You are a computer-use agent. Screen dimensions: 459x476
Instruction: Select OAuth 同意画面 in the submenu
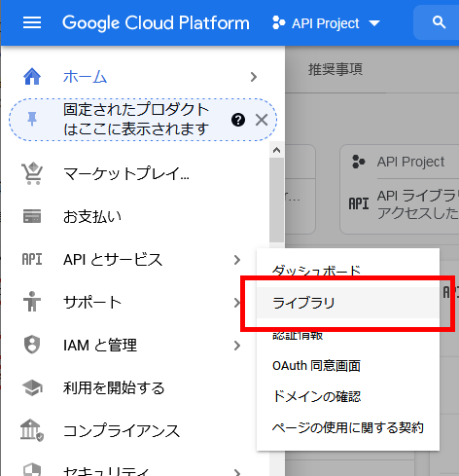(x=317, y=366)
